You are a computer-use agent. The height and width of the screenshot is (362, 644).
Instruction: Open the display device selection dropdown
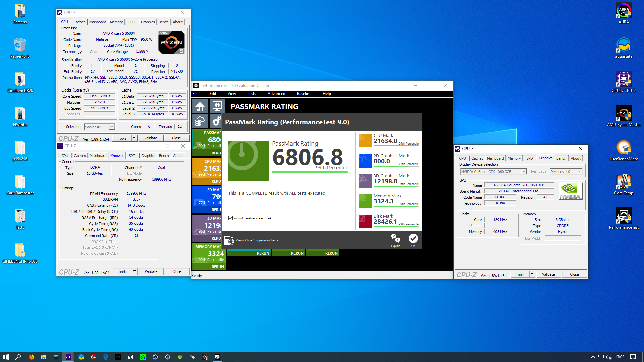point(523,172)
